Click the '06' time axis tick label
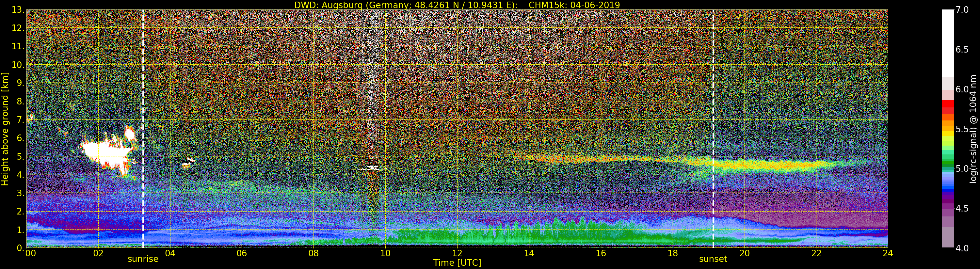Viewport: 980px width, 269px height. click(x=242, y=253)
